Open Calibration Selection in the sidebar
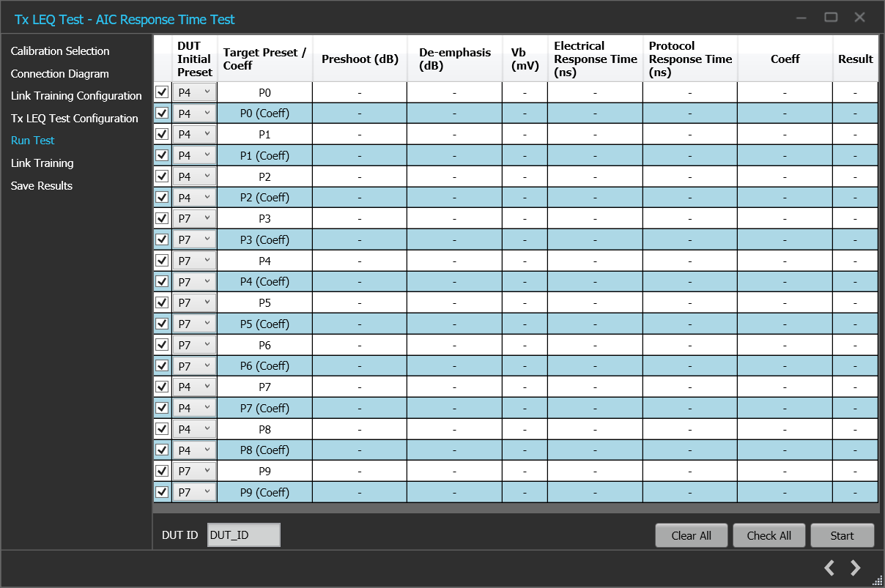Image resolution: width=885 pixels, height=588 pixels. point(59,51)
